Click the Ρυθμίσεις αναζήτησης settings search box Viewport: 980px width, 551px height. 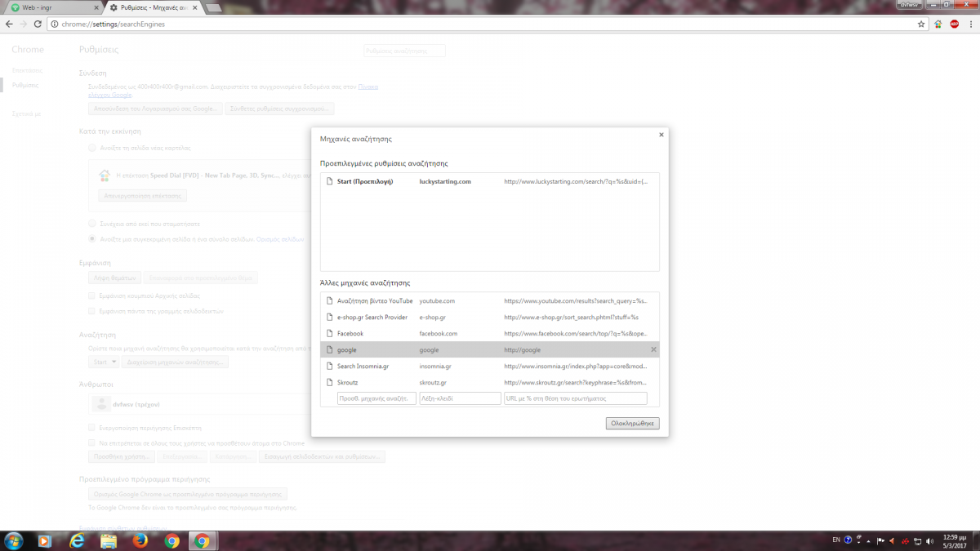coord(404,51)
